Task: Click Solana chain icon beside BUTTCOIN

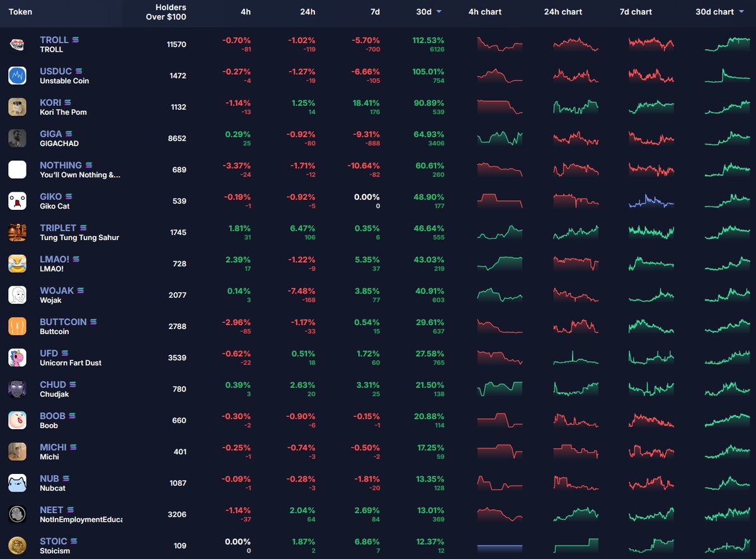Action: [x=94, y=322]
